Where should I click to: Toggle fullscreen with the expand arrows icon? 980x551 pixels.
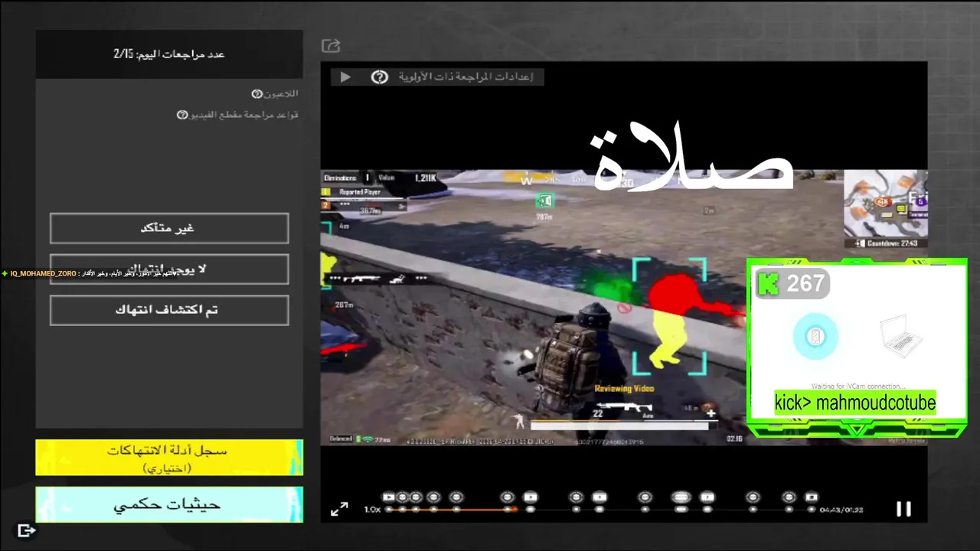point(339,509)
